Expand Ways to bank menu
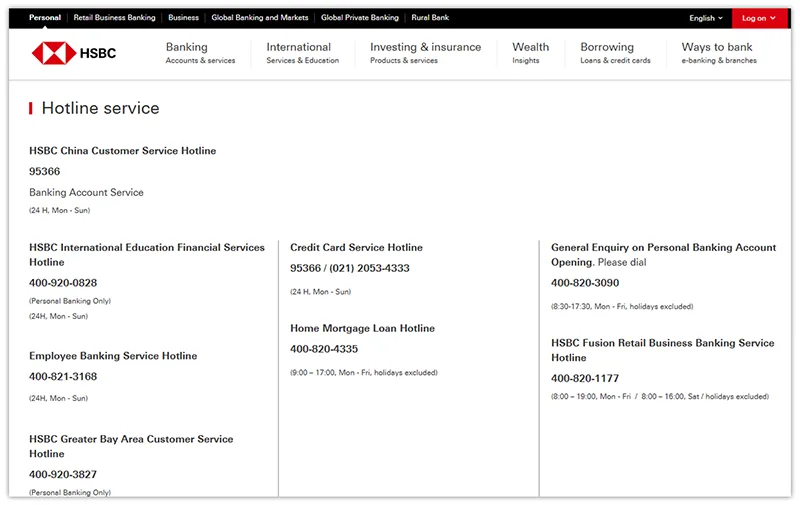The height and width of the screenshot is (505, 800). point(719,53)
